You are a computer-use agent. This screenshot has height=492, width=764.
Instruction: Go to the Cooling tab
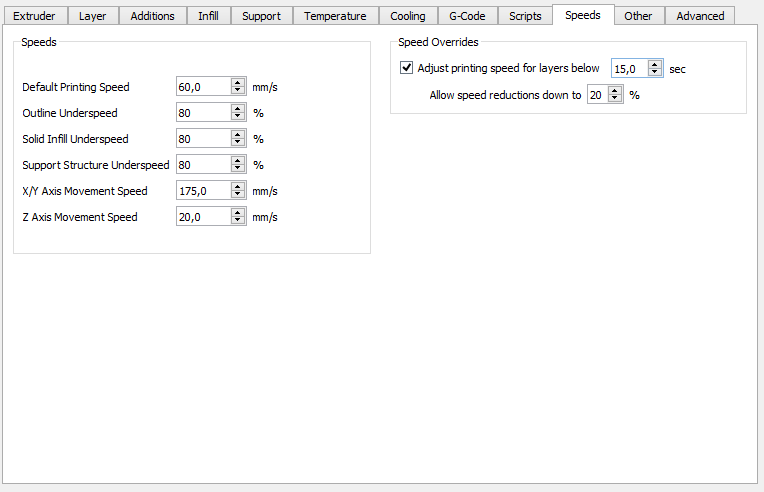coord(407,16)
